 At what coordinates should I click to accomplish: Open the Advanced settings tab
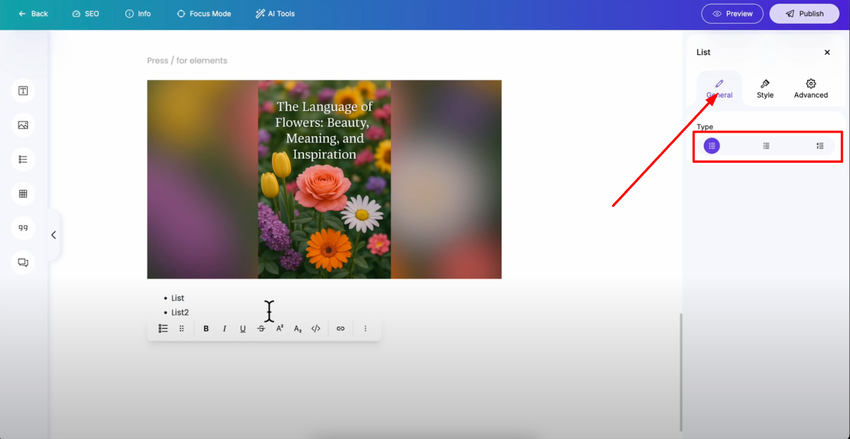tap(811, 88)
